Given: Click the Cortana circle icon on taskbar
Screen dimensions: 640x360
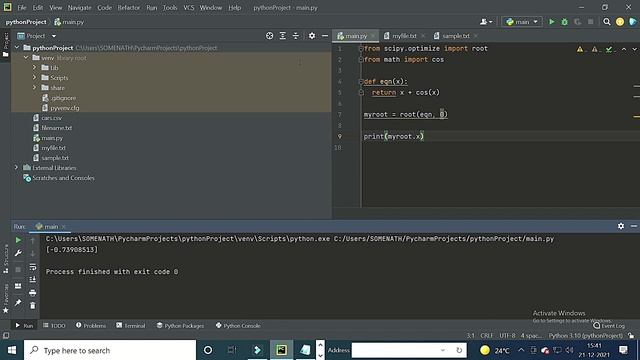Looking at the screenshot, I should click(208, 350).
